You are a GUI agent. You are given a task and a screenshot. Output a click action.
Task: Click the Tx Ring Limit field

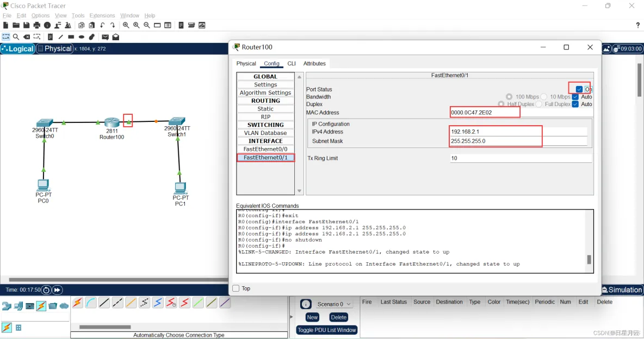click(x=521, y=158)
